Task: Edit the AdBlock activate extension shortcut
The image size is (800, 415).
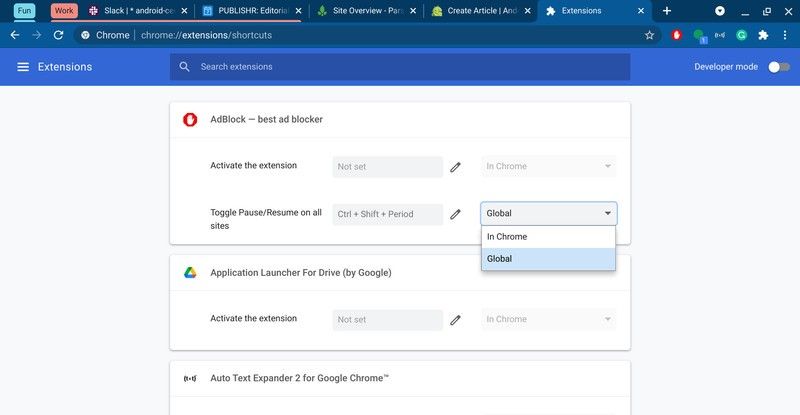Action: [455, 167]
